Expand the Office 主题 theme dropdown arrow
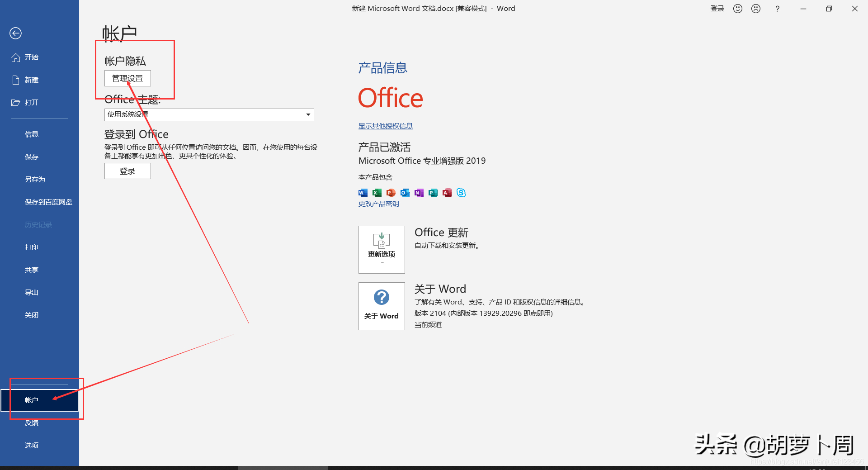This screenshot has height=470, width=868. click(x=308, y=114)
